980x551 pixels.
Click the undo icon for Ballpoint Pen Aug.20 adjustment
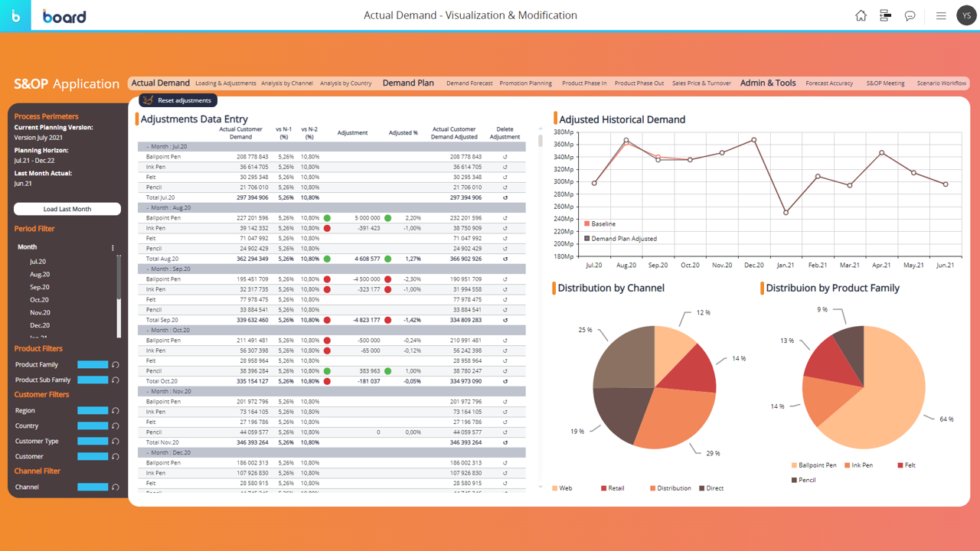(x=505, y=217)
